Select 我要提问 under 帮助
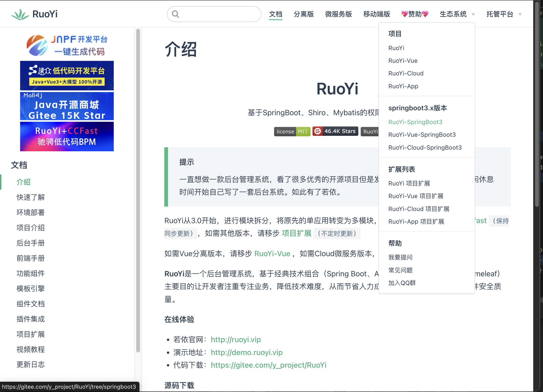The width and height of the screenshot is (543, 392). coord(400,257)
